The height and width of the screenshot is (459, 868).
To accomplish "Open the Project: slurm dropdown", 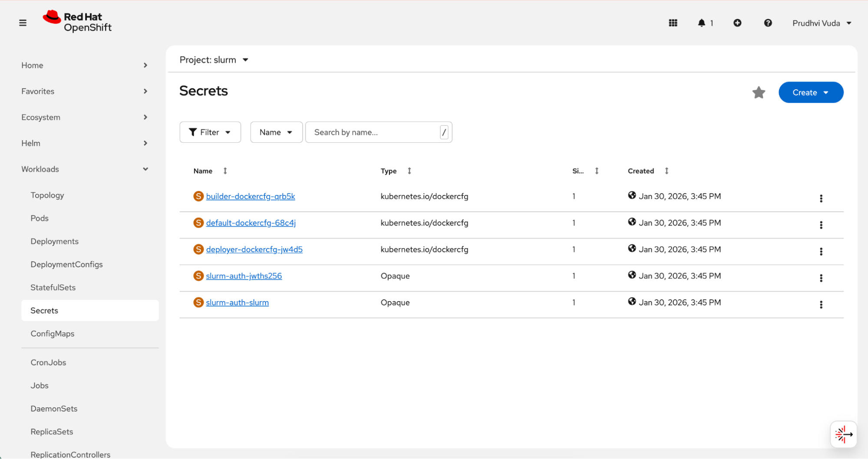I will click(214, 60).
